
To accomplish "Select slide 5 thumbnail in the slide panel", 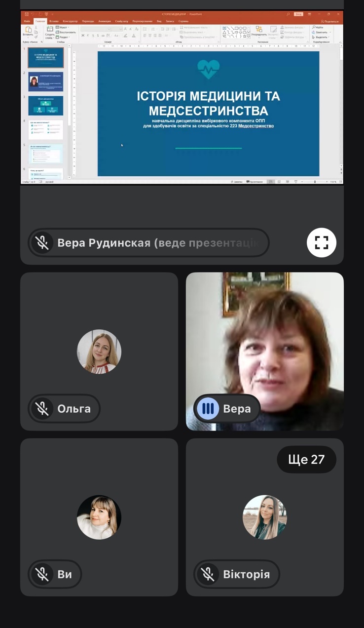I will coord(46,154).
